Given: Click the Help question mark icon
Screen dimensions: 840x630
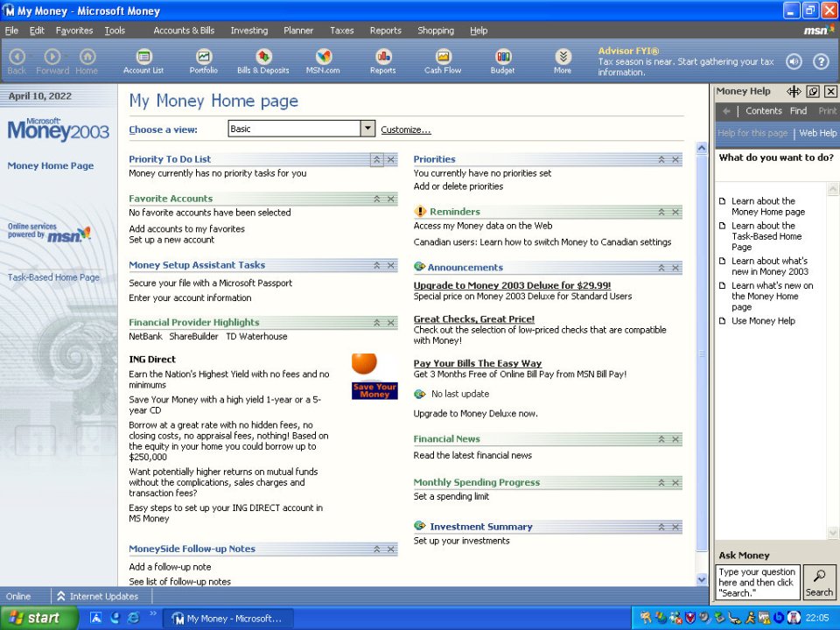Looking at the screenshot, I should tap(821, 61).
